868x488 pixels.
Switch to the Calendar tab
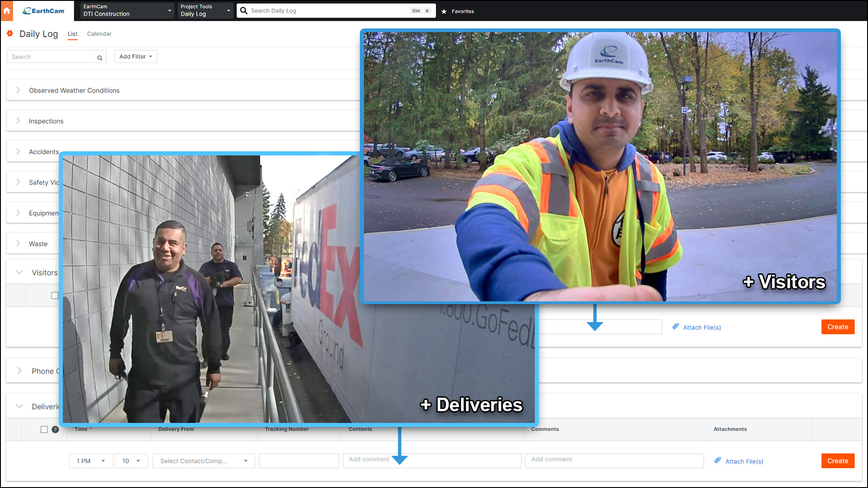coord(99,34)
